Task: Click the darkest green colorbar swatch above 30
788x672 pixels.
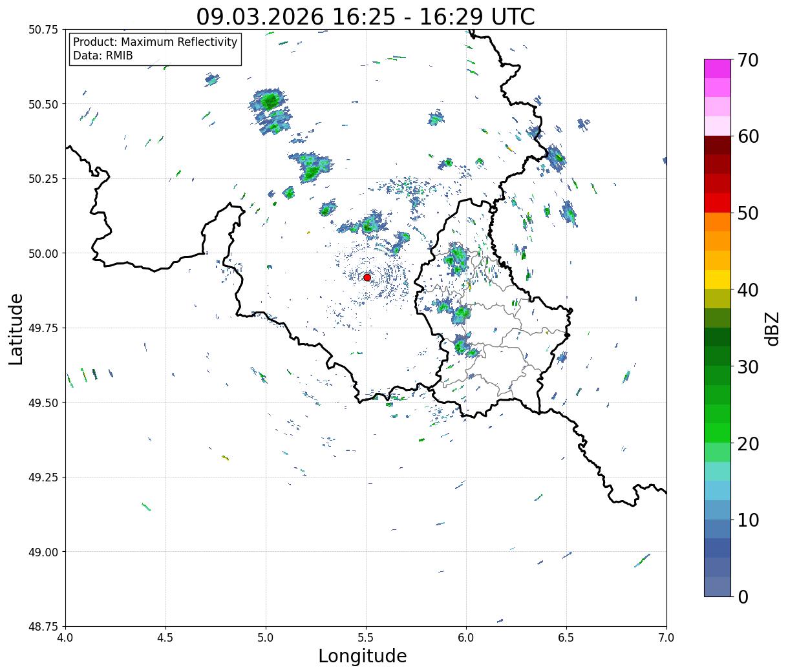Action: click(718, 337)
